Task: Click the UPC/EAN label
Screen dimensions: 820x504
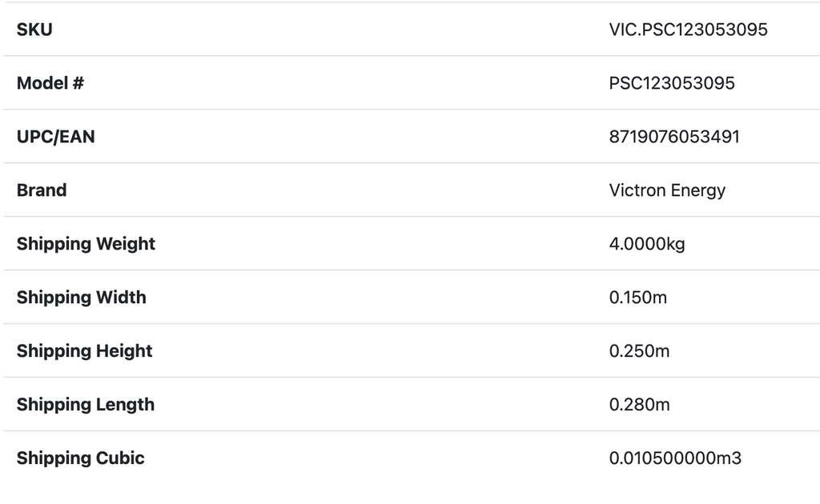Action: [x=55, y=137]
